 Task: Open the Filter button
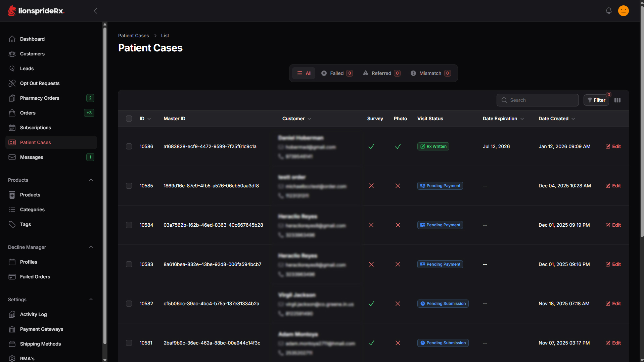tap(596, 100)
